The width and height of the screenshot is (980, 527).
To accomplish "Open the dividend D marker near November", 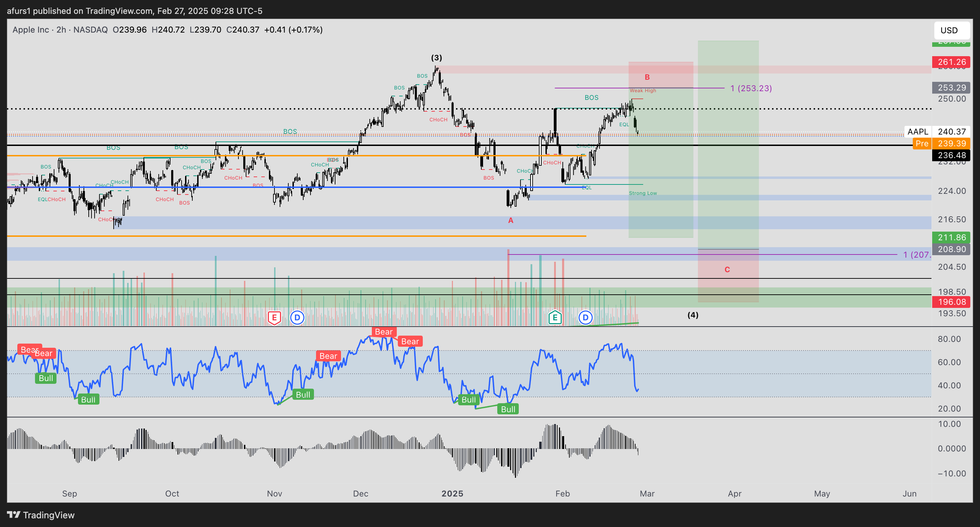I will pyautogui.click(x=297, y=317).
